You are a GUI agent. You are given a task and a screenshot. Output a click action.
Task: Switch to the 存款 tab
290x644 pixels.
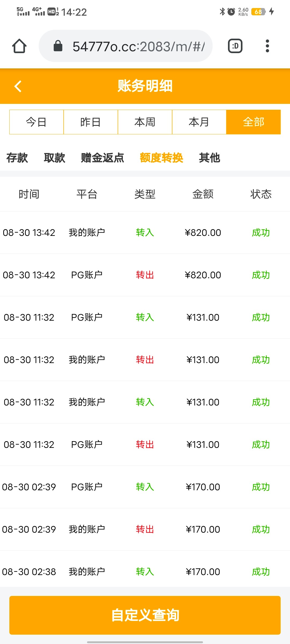[17, 158]
